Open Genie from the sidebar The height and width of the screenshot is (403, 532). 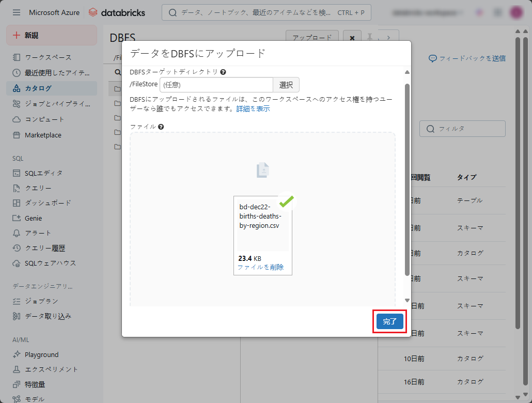click(33, 218)
